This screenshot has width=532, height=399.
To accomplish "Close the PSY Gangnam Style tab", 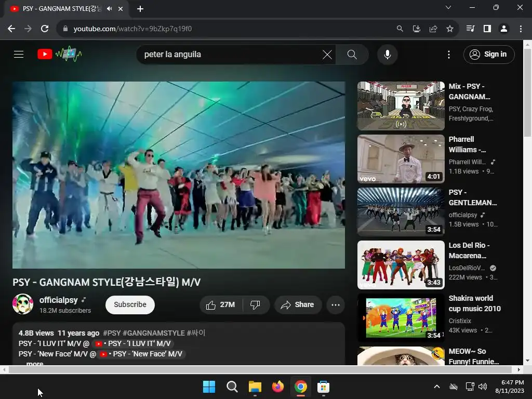I will pos(121,9).
